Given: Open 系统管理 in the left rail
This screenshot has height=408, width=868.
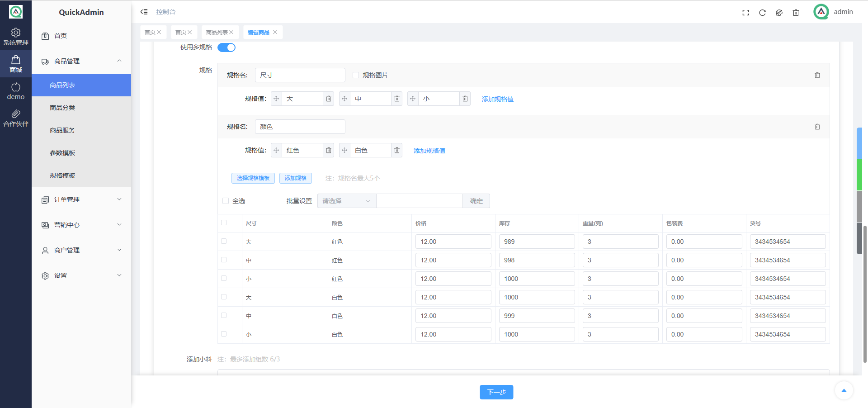Looking at the screenshot, I should tap(16, 37).
